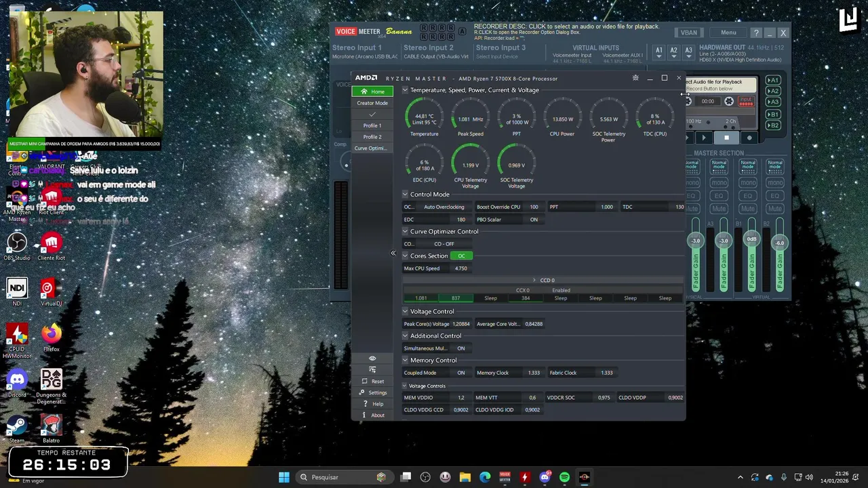Open Voicemeeter help question mark
Viewport: 868px width, 488px height.
(x=756, y=33)
